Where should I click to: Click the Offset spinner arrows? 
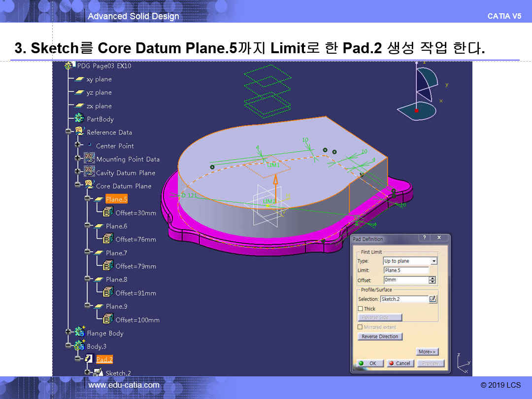tap(432, 280)
